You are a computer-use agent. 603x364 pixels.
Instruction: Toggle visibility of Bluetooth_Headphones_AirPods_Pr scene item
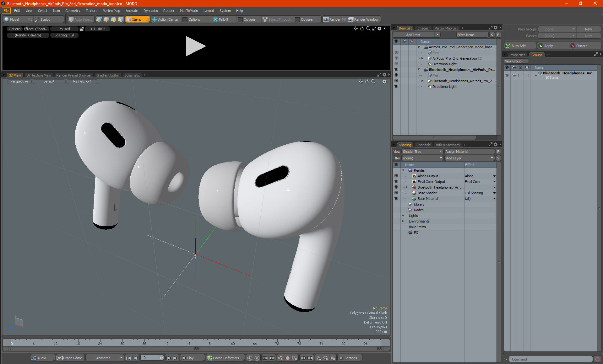coord(396,70)
